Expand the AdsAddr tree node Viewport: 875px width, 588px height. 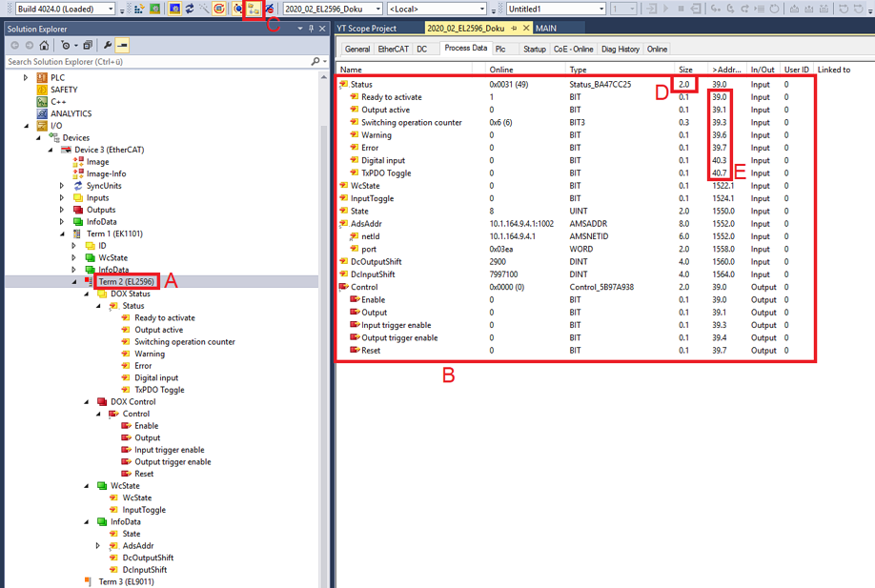click(x=98, y=546)
